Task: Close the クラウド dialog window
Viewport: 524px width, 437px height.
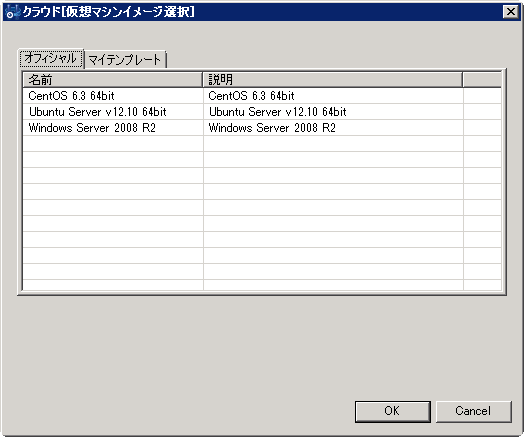Action: coord(511,12)
